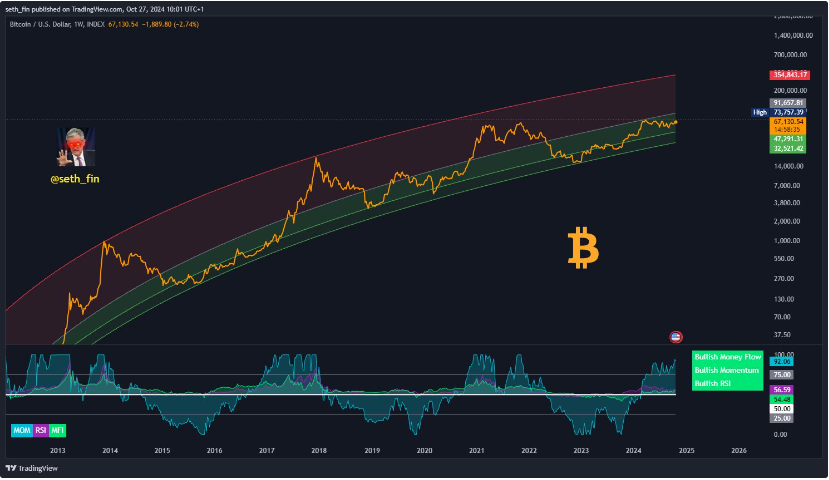
Task: Click the 2024 year on time axis
Action: coord(633,450)
